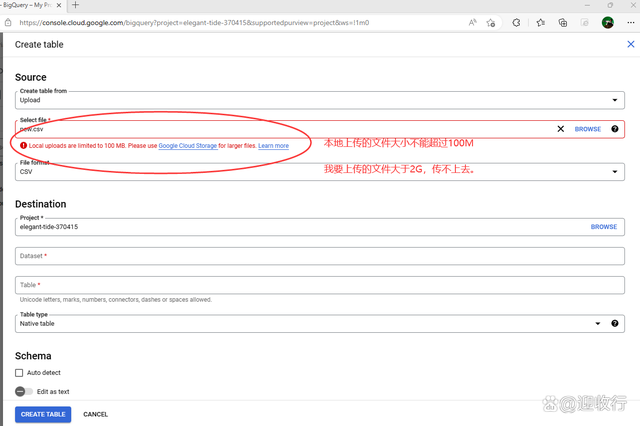640x426 pixels.
Task: Click the read aloud icon in address bar
Action: 472,23
